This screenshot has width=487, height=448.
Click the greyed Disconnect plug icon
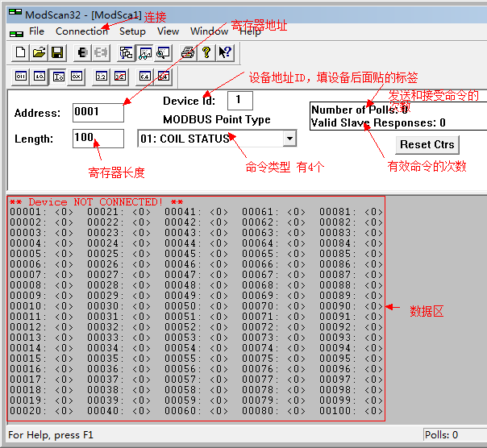101,52
